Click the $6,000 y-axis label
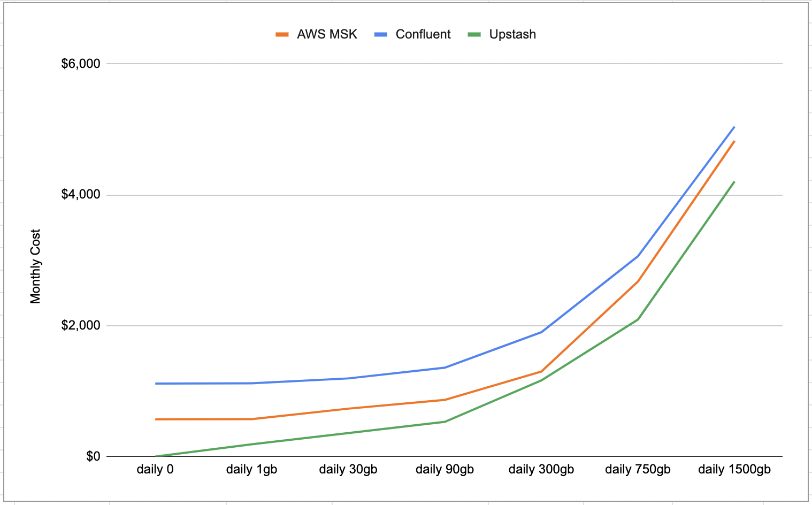Screen dimensions: 812x505 pyautogui.click(x=81, y=64)
